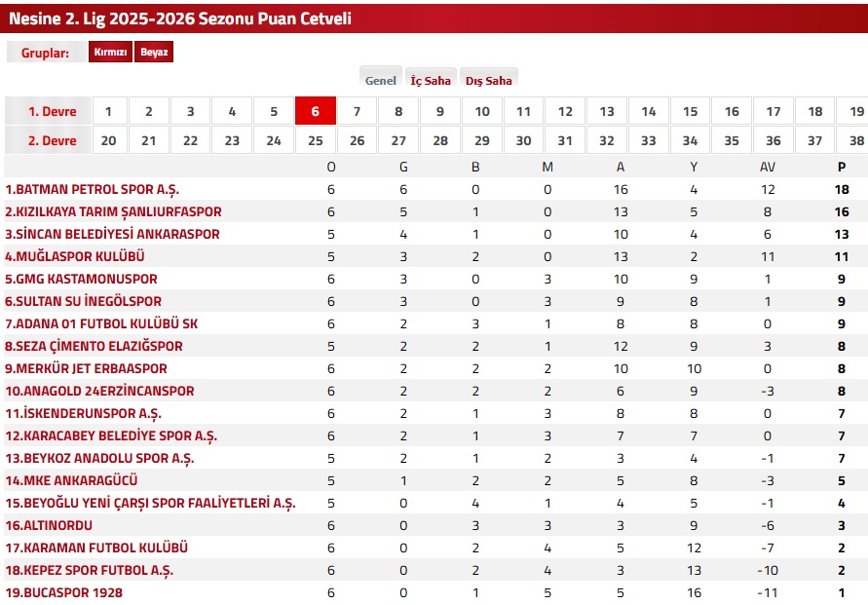Select the Beyaz group button
868x605 pixels.
pyautogui.click(x=154, y=53)
